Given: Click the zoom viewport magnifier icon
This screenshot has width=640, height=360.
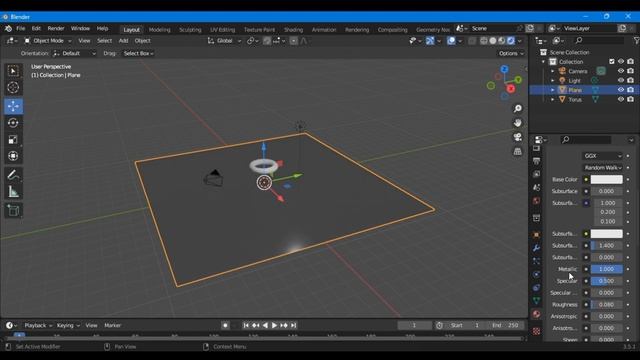Looking at the screenshot, I should [518, 109].
